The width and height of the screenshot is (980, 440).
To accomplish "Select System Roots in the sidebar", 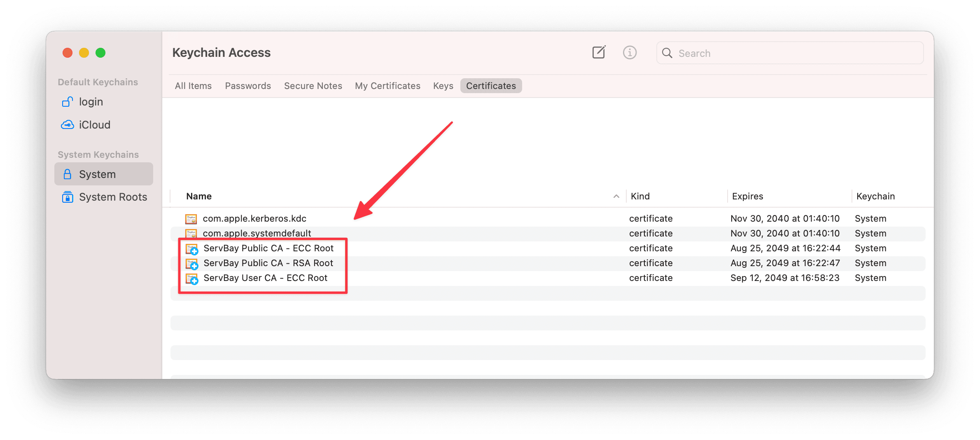I will [113, 197].
